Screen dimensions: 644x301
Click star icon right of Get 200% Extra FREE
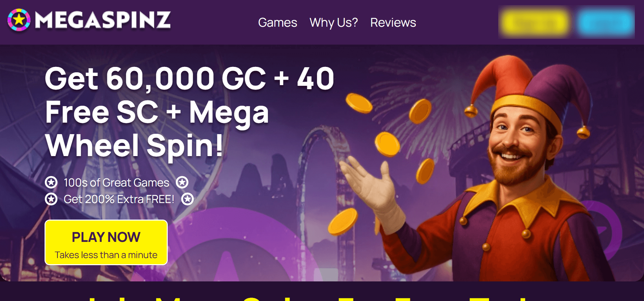[188, 199]
